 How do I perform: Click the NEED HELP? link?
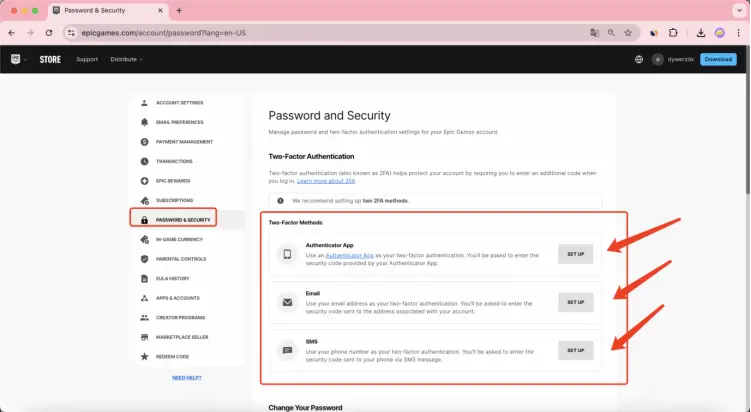click(x=187, y=378)
